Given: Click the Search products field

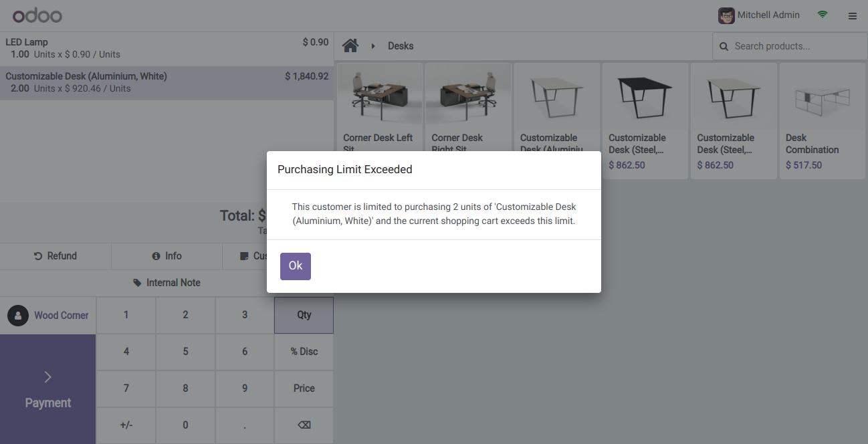Looking at the screenshot, I should coord(790,46).
